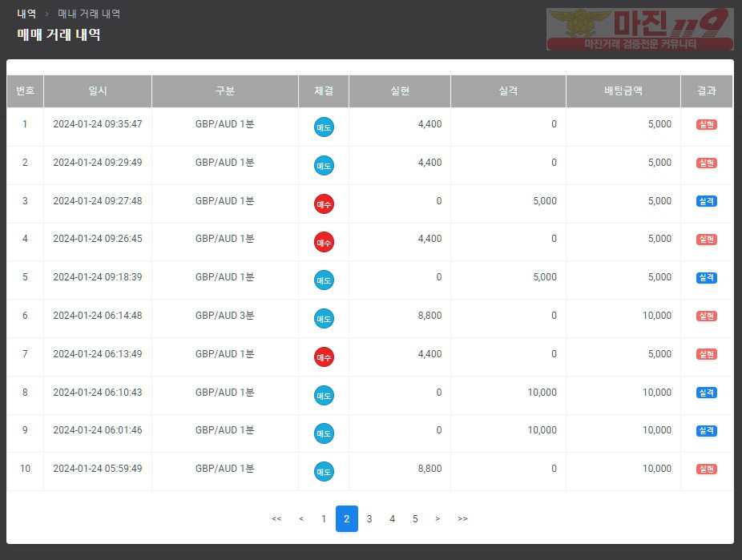The height and width of the screenshot is (560, 742).
Task: Go to next page with > button
Action: click(438, 519)
